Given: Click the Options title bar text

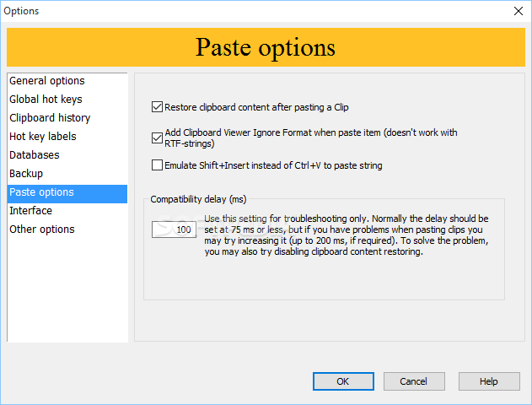Looking at the screenshot, I should click(x=24, y=11).
